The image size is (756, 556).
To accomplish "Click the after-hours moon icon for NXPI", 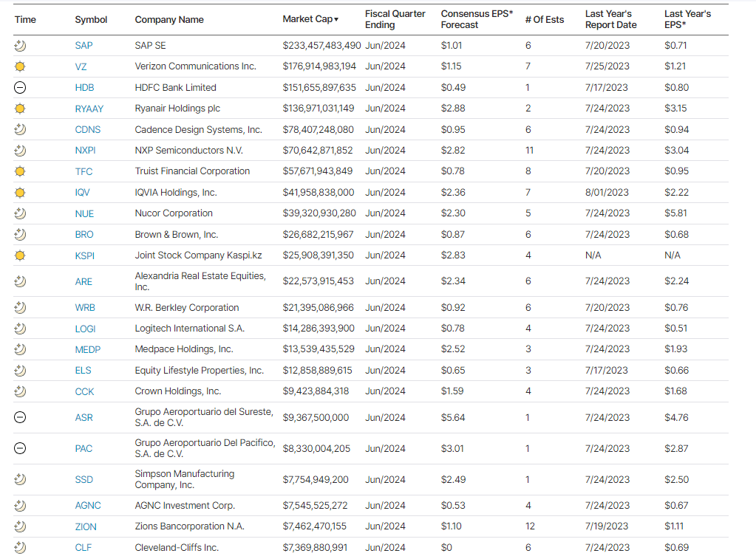I will pos(20,151).
